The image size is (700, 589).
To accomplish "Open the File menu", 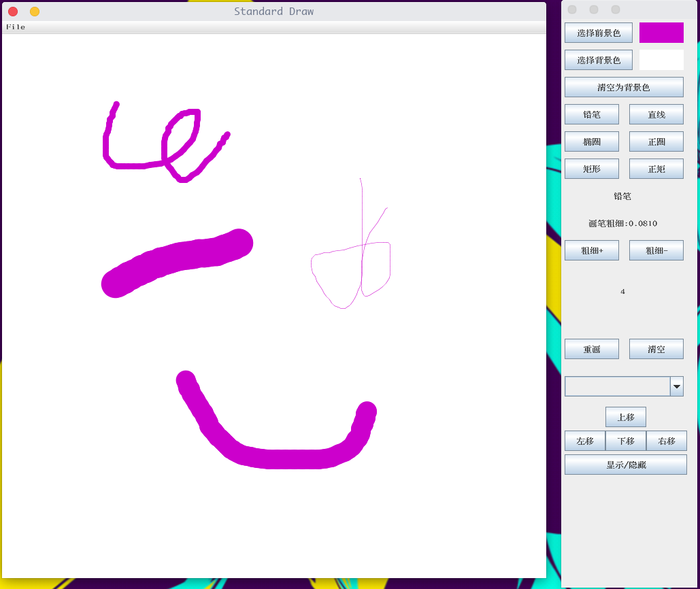I will 15,27.
